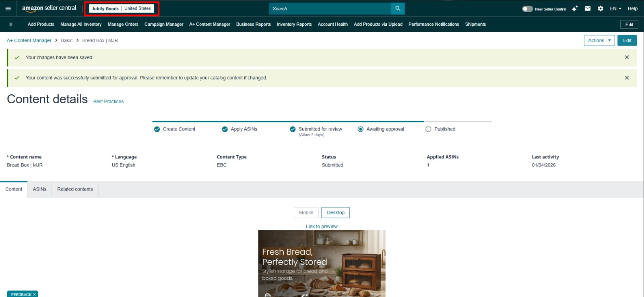
Task: Open the Help link
Action: click(x=632, y=8)
